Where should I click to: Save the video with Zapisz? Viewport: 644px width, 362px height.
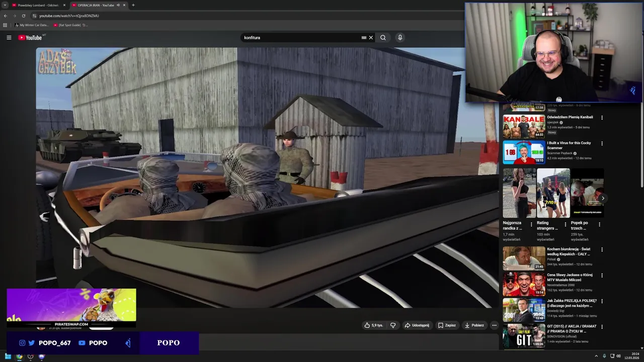click(x=447, y=325)
